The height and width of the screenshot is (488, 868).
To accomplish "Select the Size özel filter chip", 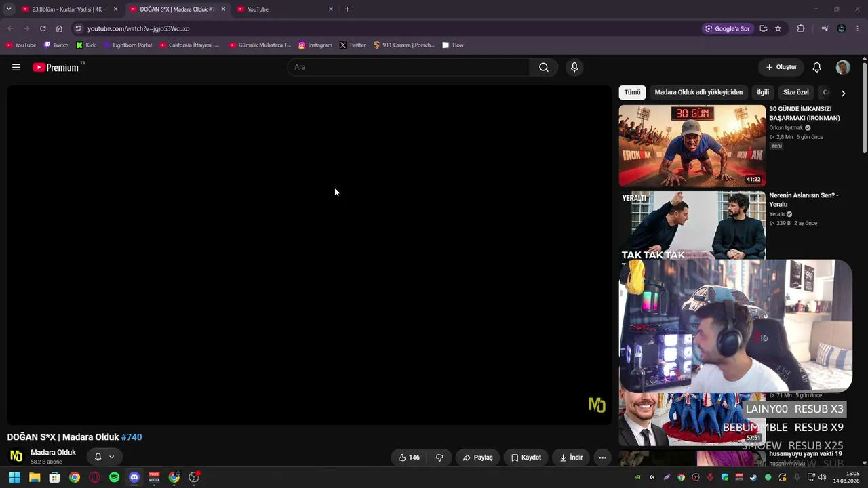I will (x=796, y=92).
